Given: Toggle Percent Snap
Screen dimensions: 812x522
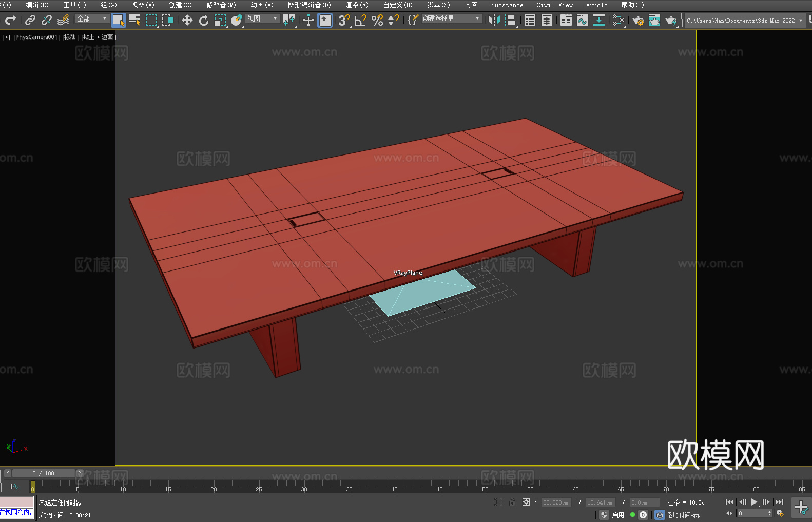Looking at the screenshot, I should pyautogui.click(x=377, y=20).
